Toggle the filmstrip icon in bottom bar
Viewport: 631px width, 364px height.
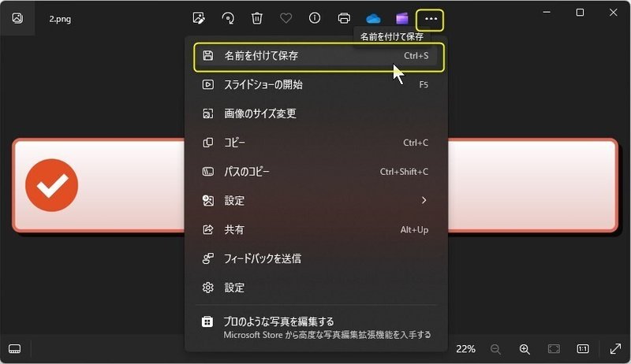click(x=14, y=348)
